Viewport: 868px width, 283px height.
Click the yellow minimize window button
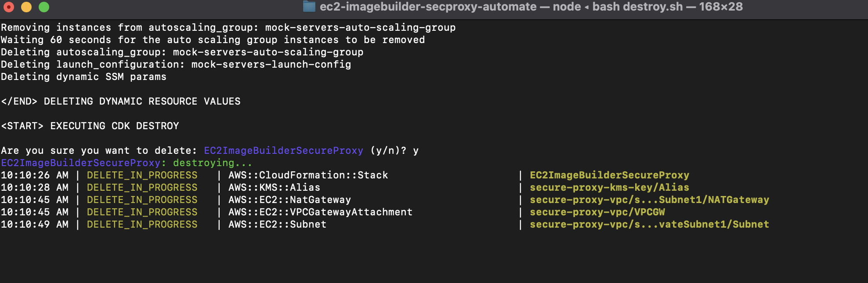pyautogui.click(x=26, y=7)
